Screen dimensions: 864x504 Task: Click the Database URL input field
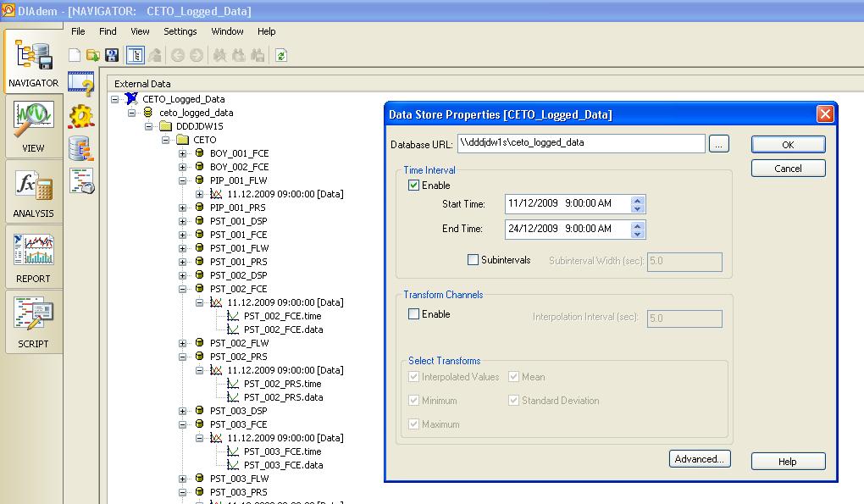[581, 143]
